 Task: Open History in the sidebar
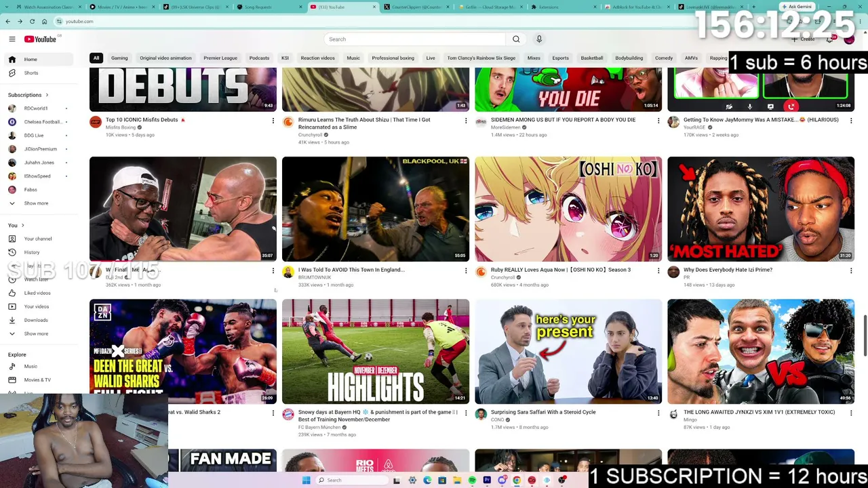click(x=38, y=252)
